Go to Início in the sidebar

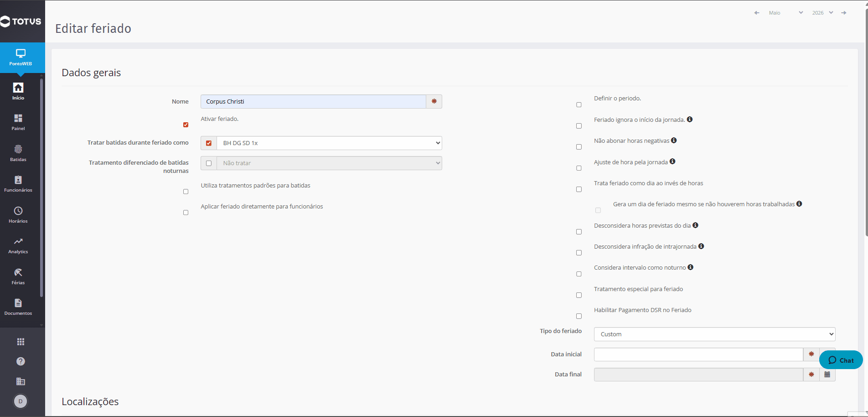[18, 91]
